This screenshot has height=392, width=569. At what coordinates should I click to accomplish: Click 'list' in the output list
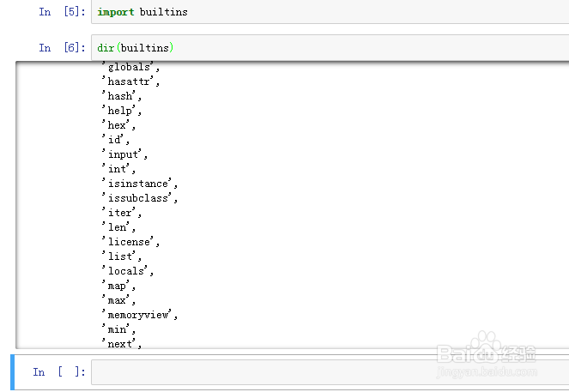click(x=122, y=256)
